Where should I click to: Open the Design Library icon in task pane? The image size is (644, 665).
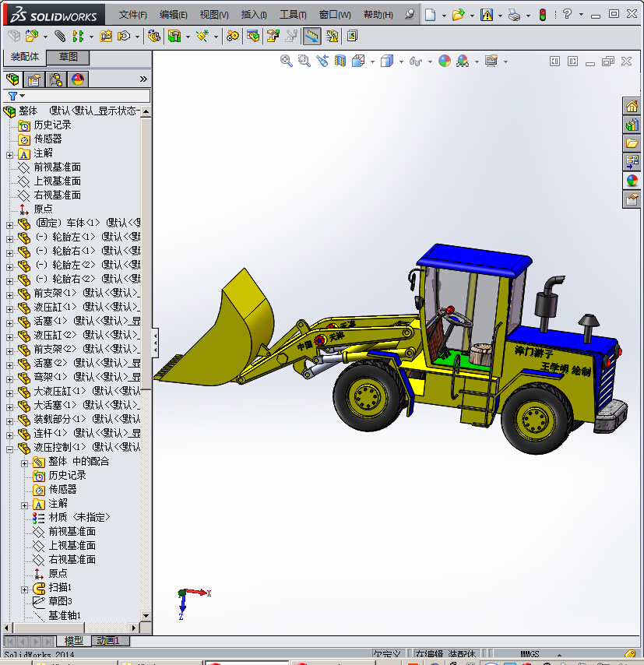[632, 125]
